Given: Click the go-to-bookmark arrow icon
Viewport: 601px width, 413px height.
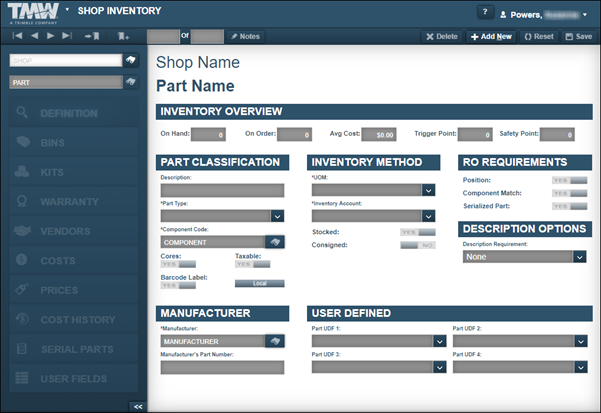Looking at the screenshot, I should point(92,36).
